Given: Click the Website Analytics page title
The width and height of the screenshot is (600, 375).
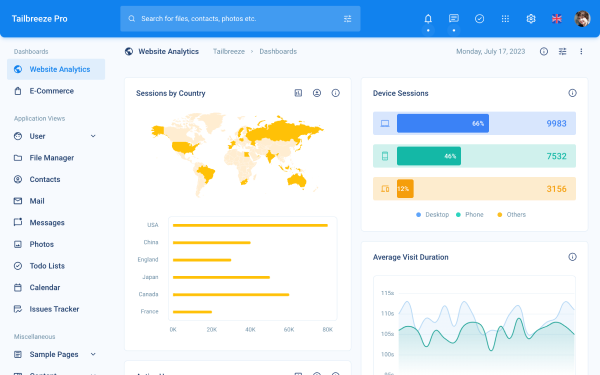Looking at the screenshot, I should coord(168,51).
